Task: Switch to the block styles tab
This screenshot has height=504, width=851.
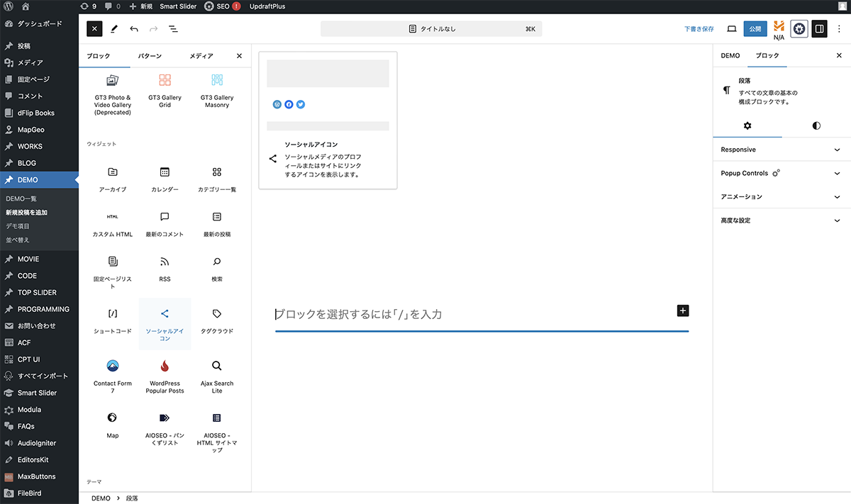Action: tap(816, 125)
